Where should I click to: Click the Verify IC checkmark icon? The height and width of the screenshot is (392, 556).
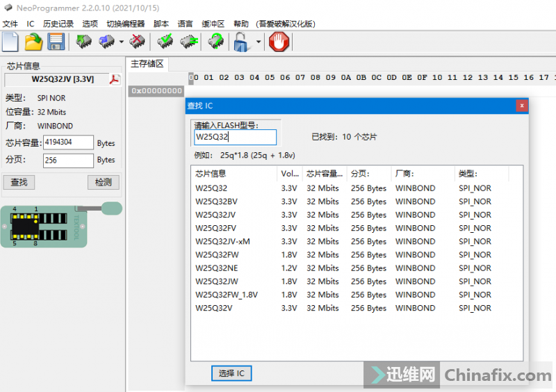coord(165,42)
